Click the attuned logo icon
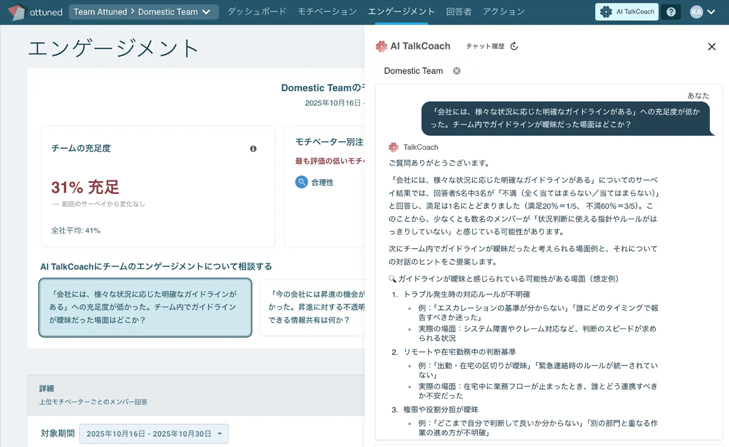This screenshot has width=729, height=447. [x=16, y=12]
